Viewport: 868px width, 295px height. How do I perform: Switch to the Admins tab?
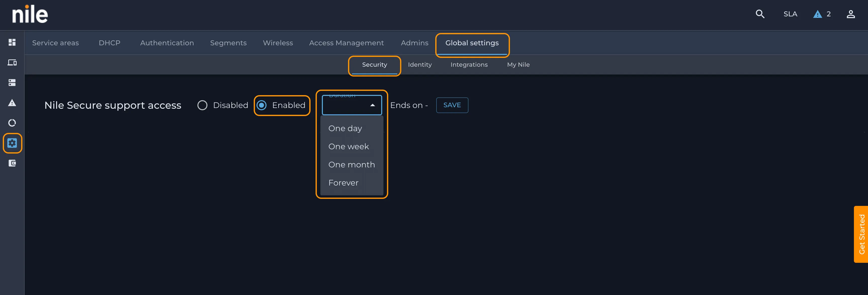pos(414,43)
